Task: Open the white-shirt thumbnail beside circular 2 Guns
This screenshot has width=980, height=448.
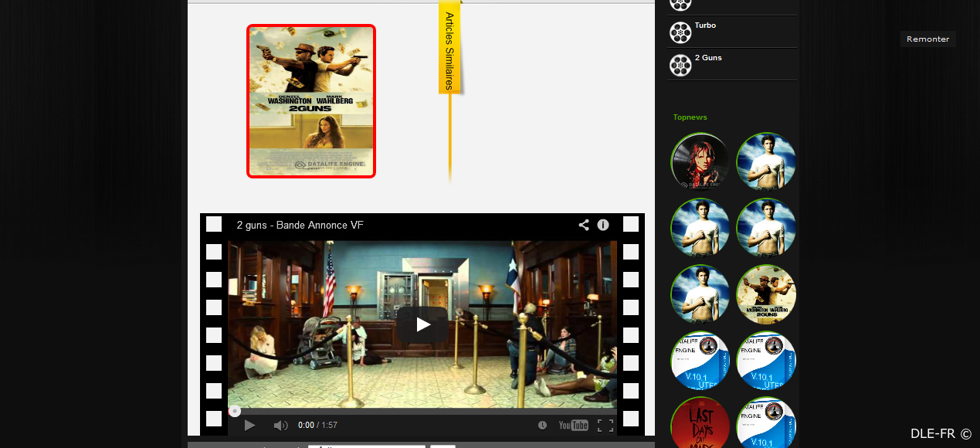Action: click(700, 294)
